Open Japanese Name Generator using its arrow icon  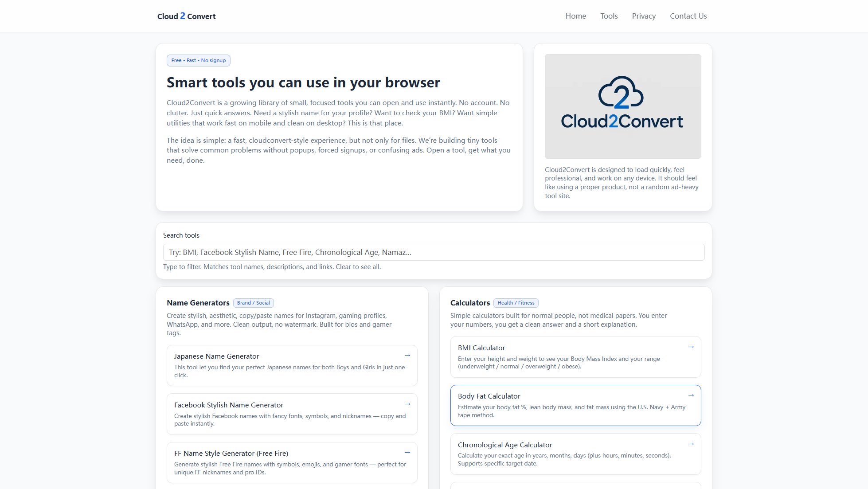pyautogui.click(x=407, y=355)
